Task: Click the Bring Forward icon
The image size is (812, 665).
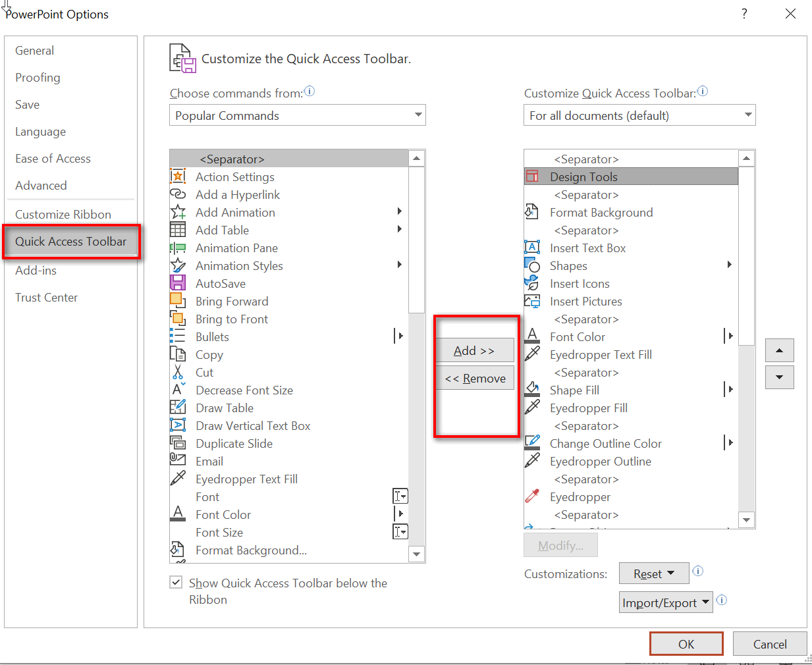Action: click(x=178, y=301)
